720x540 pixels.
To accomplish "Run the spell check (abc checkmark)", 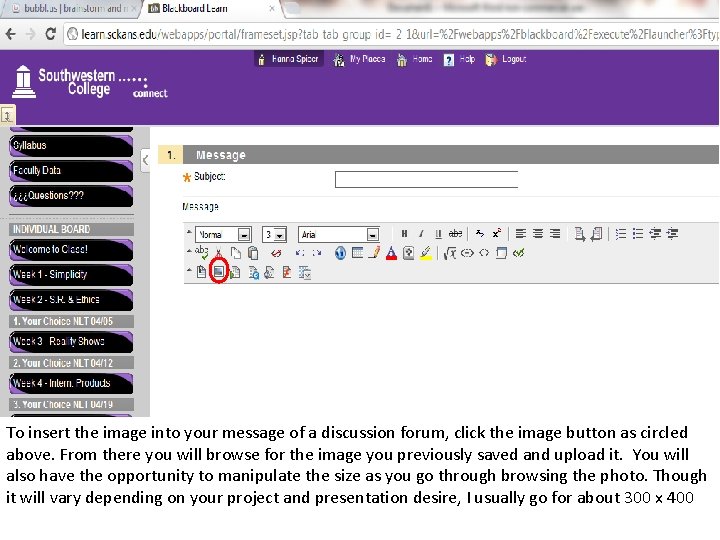I will click(x=202, y=253).
